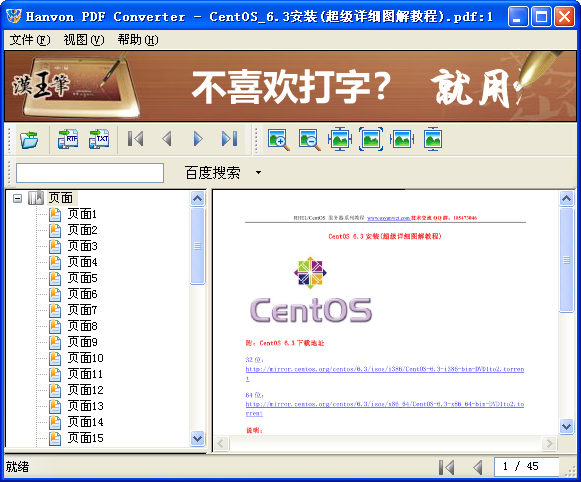
Task: Select 页面8 in the tree
Action: click(x=82, y=326)
